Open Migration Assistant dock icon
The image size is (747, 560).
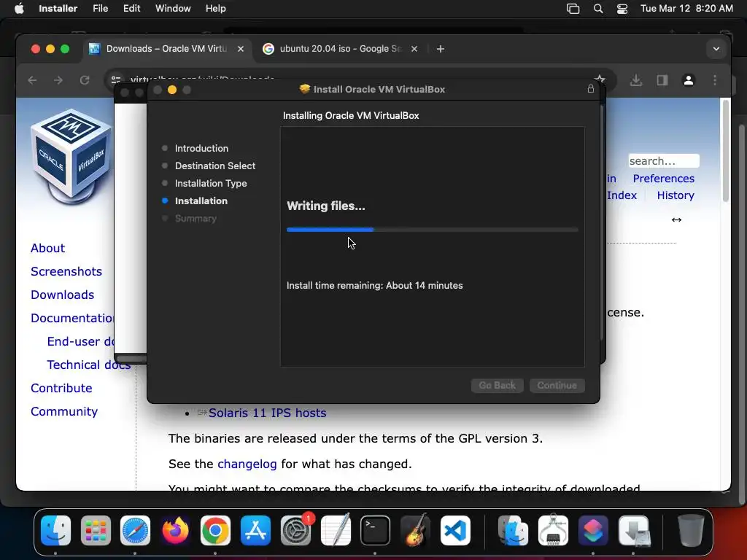(x=513, y=530)
